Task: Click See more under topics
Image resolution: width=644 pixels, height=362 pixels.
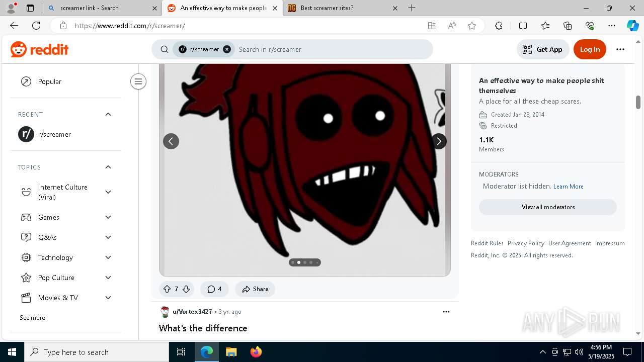Action: pyautogui.click(x=32, y=318)
